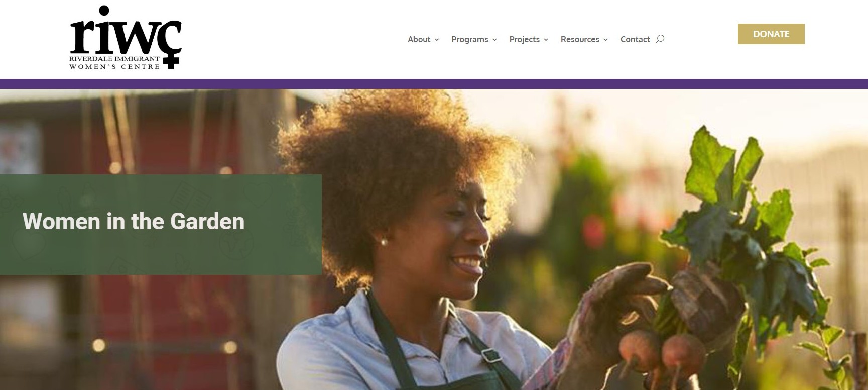The image size is (868, 390).
Task: Select the Projects menu label
Action: click(524, 39)
